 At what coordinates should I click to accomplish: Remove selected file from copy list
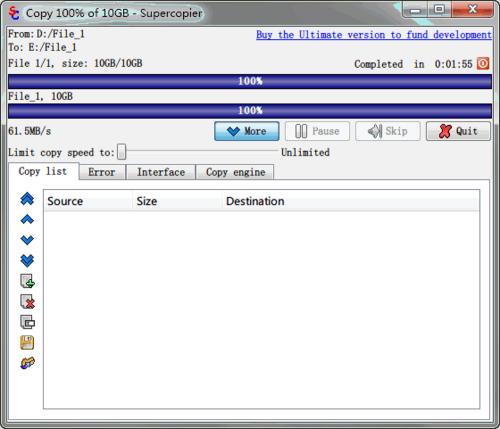[27, 302]
